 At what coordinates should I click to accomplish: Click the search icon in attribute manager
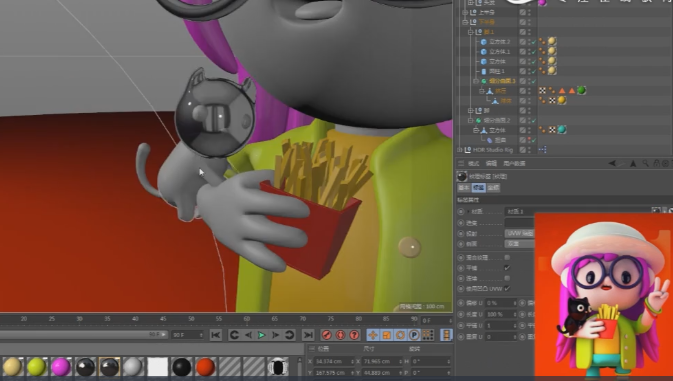(645, 163)
